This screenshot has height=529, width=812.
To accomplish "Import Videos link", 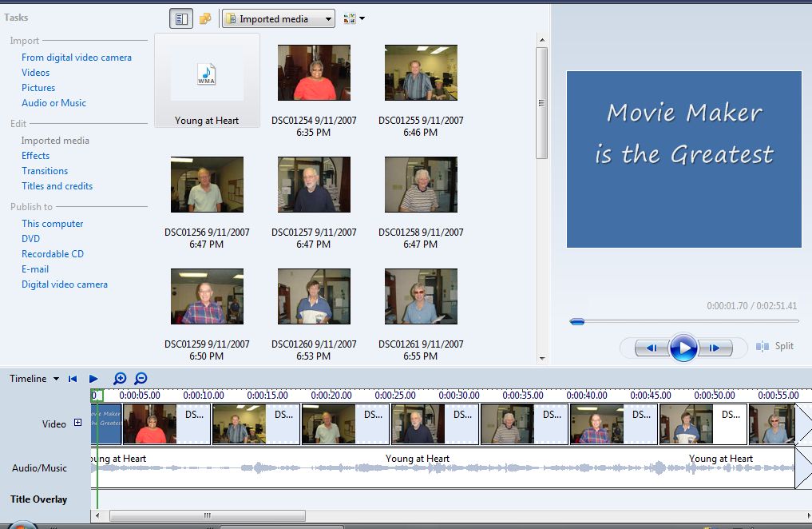I will (36, 73).
